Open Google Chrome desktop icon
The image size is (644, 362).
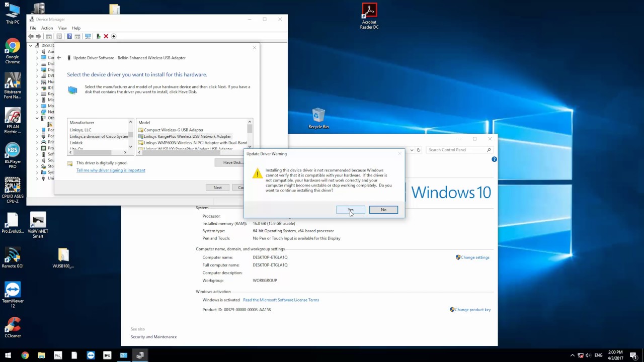[13, 52]
